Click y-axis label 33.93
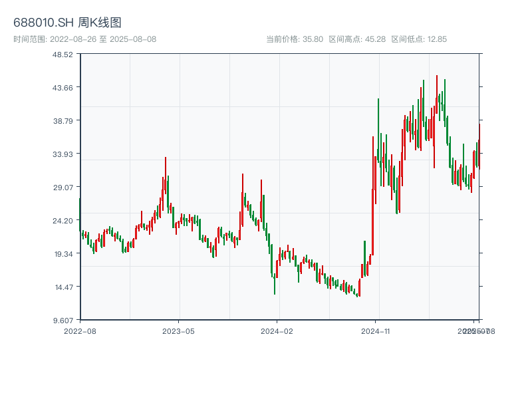532x399 pixels. tap(63, 154)
